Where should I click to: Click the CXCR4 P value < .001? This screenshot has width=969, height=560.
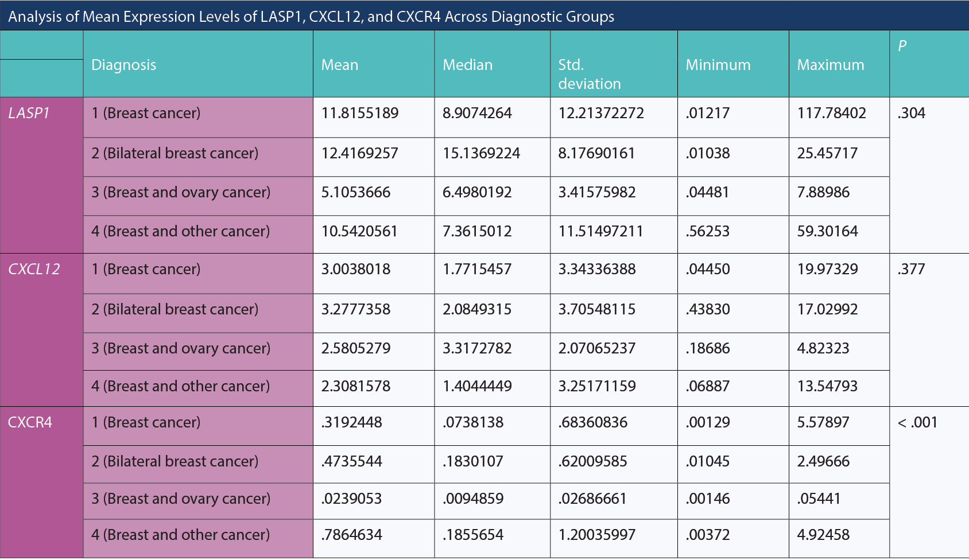click(x=917, y=422)
